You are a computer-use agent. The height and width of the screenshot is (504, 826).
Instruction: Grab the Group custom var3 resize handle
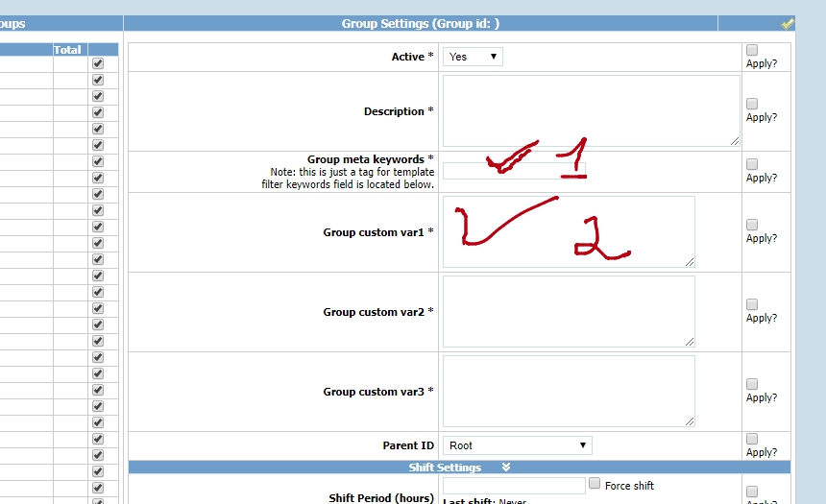690,421
